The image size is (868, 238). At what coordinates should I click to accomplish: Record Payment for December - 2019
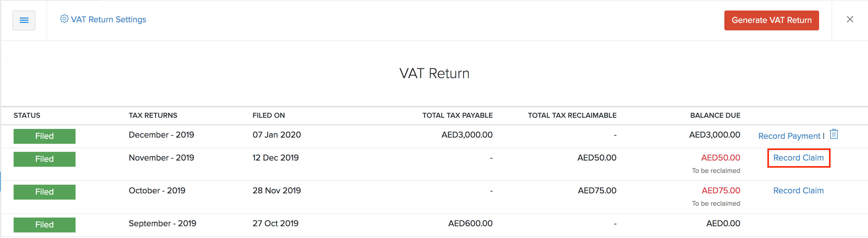click(x=789, y=136)
